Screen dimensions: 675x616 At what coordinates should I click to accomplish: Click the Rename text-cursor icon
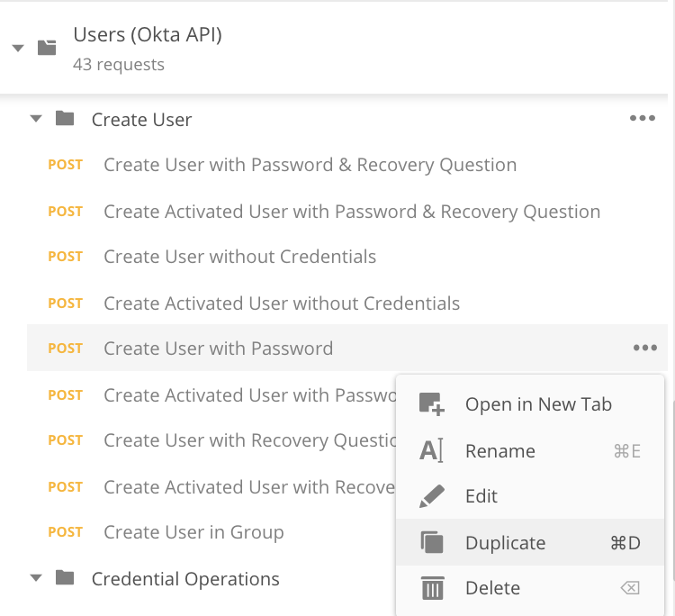(432, 451)
